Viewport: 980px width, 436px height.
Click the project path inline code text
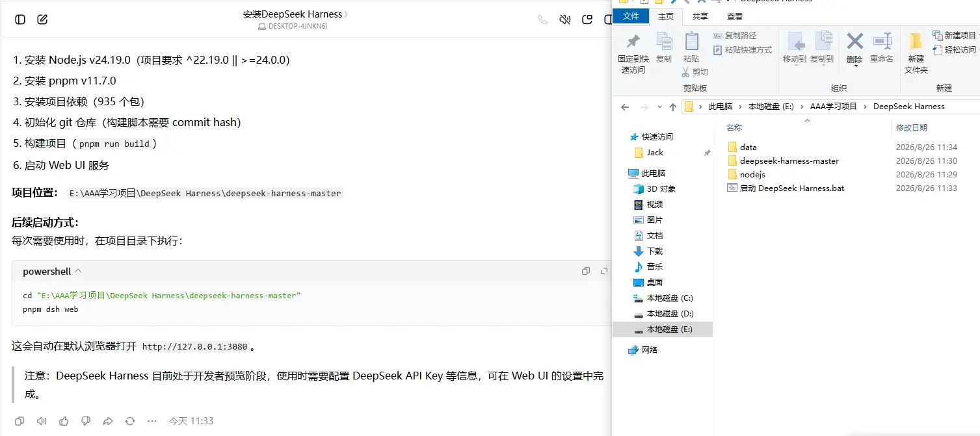coord(205,194)
